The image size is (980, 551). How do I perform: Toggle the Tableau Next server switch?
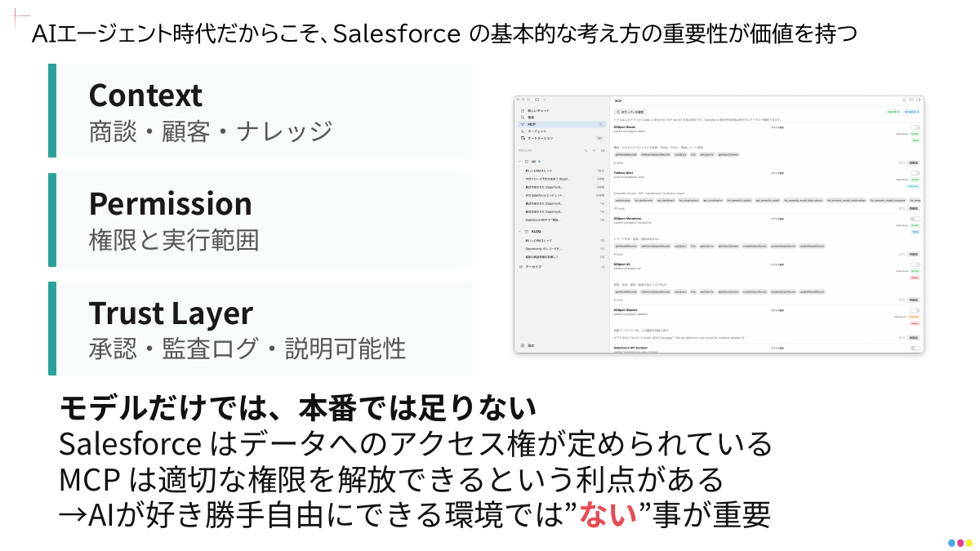pyautogui.click(x=915, y=173)
